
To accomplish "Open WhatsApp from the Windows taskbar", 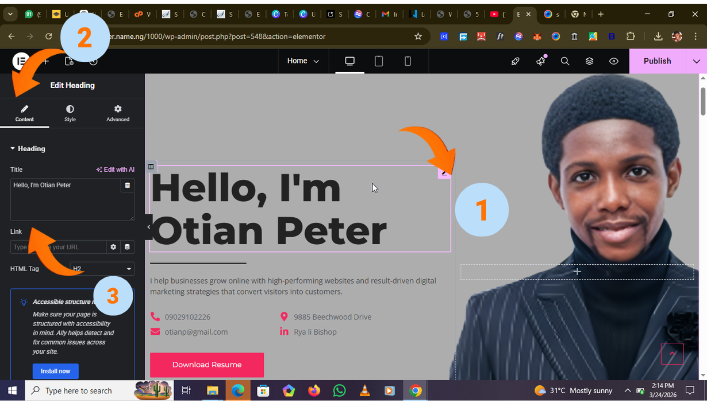I will [x=339, y=391].
